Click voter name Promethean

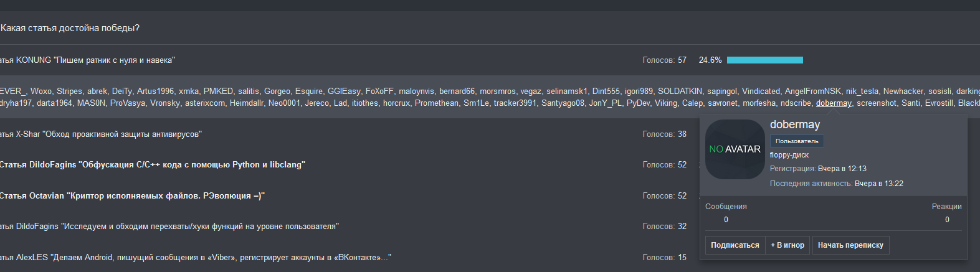coord(436,103)
